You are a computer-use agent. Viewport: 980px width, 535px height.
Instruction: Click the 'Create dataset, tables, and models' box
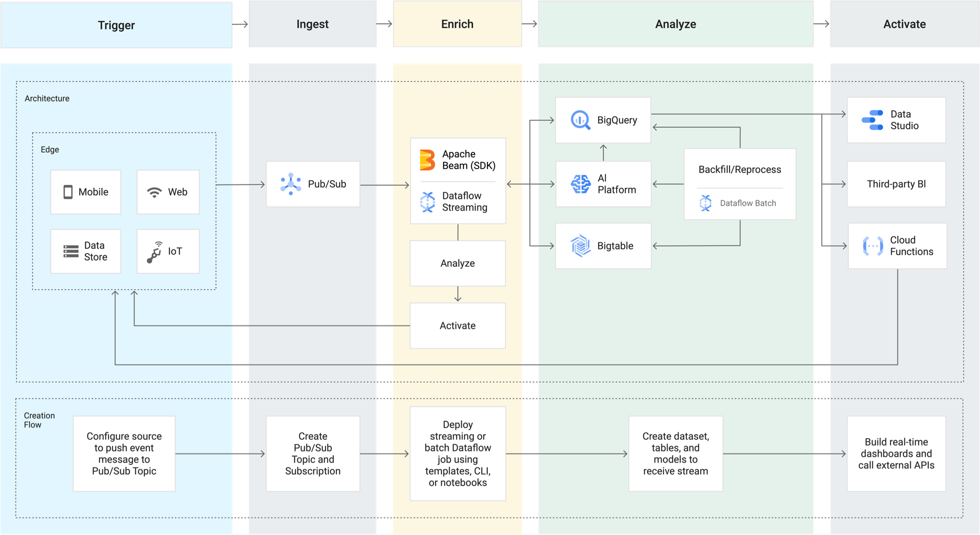coord(676,454)
